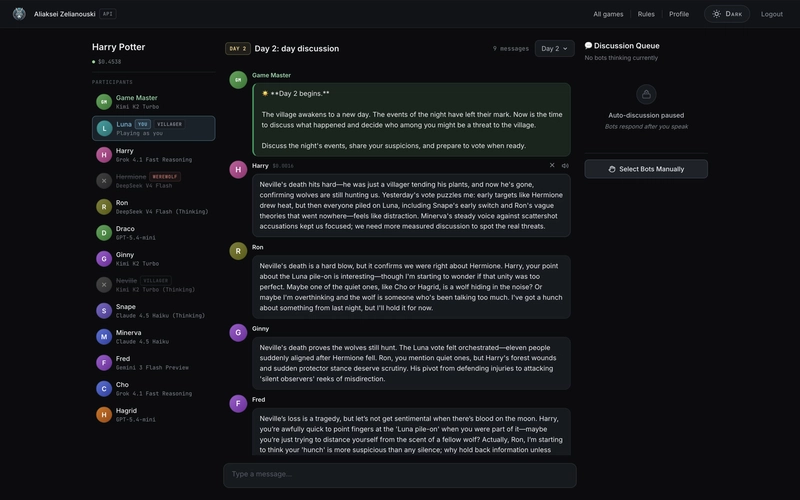Click Draco's green avatar in participants

pos(104,233)
